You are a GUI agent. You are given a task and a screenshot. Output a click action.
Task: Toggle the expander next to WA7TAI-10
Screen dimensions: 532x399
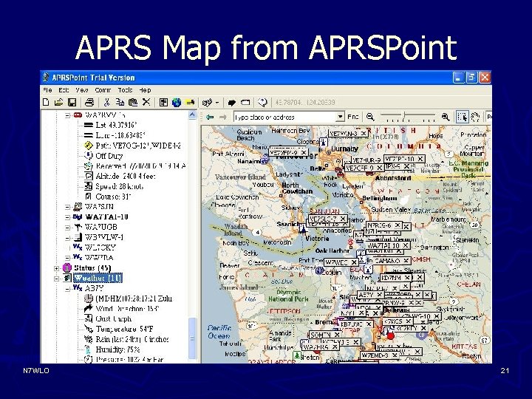(67, 217)
